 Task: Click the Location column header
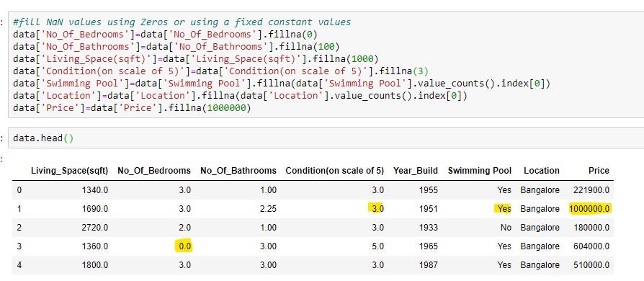tap(541, 171)
